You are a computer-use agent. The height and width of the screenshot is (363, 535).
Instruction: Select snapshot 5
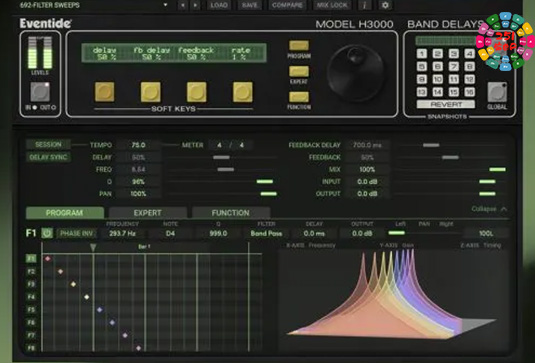(x=422, y=67)
